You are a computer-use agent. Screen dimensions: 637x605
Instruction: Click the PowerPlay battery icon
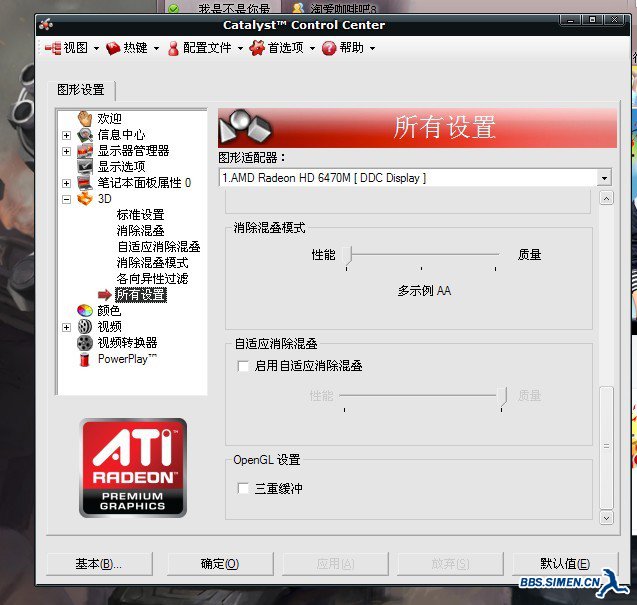point(85,359)
